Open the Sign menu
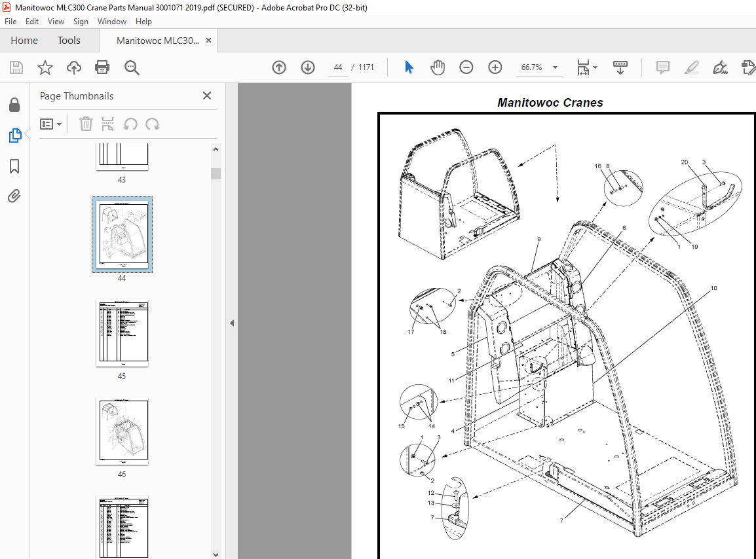 click(x=81, y=22)
